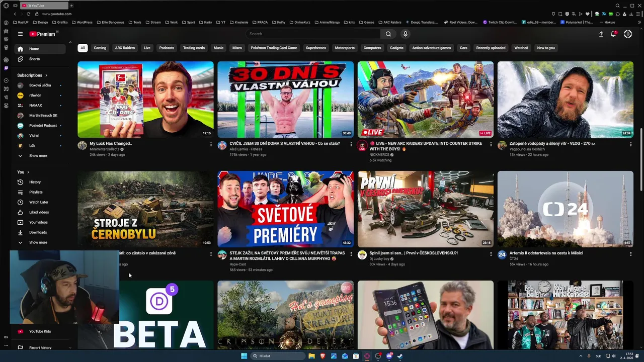Select the All filter chip

tap(83, 48)
